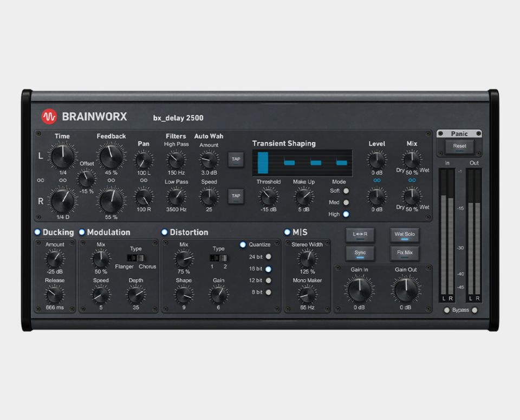Toggle the Distortion section power
The width and height of the screenshot is (520, 420).
pos(165,232)
